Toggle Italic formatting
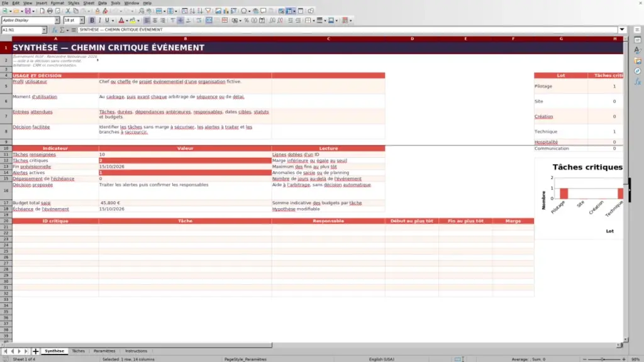This screenshot has height=362, width=644. (100, 21)
